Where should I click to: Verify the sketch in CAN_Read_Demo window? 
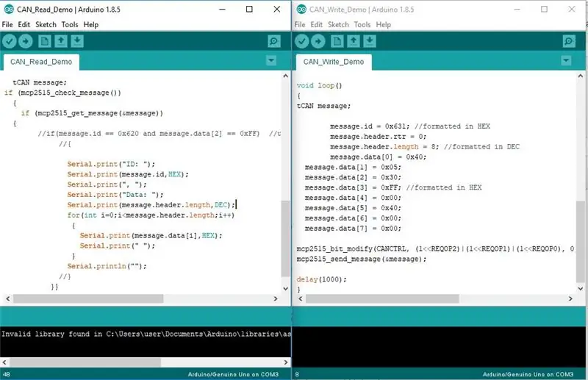tap(10, 41)
